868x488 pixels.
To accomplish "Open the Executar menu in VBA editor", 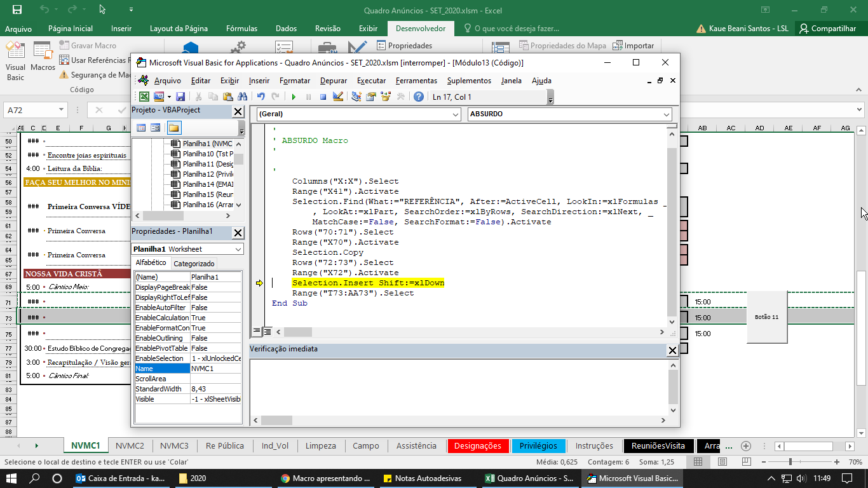I will pos(371,81).
